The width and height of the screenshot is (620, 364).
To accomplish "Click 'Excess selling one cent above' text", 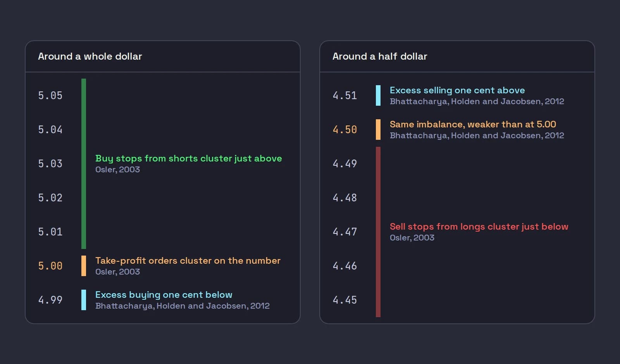I will point(457,90).
